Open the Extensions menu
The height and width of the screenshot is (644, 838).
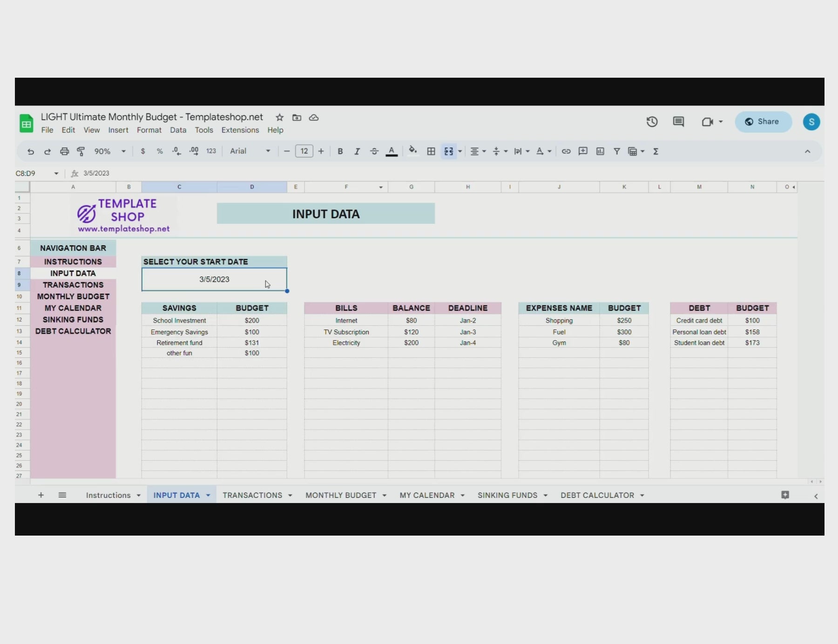click(x=240, y=130)
